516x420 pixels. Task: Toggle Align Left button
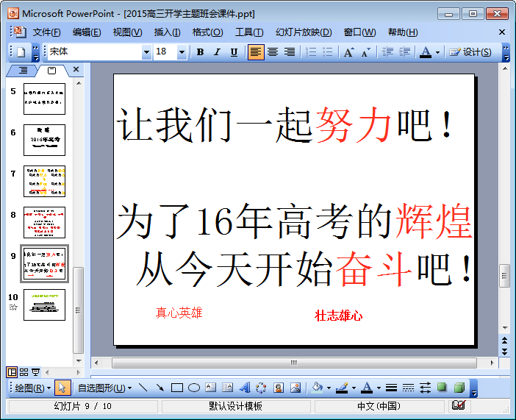[x=256, y=52]
